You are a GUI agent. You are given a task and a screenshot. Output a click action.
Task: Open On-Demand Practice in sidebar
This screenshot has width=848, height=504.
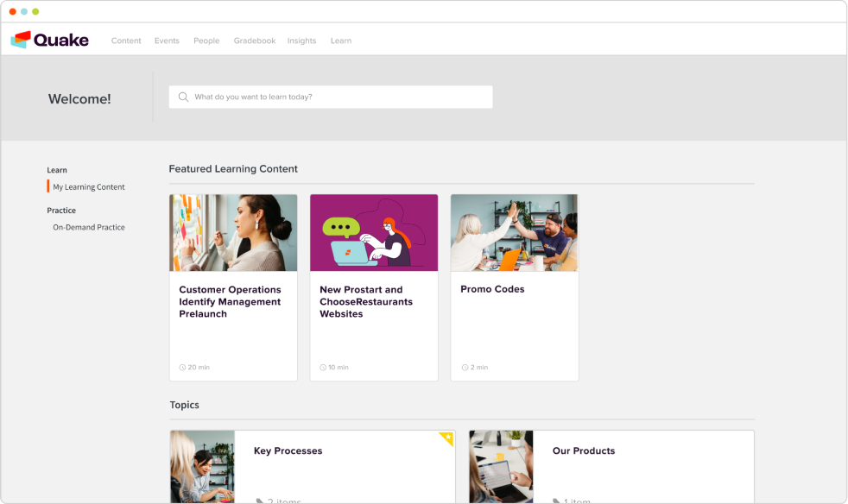(x=89, y=227)
